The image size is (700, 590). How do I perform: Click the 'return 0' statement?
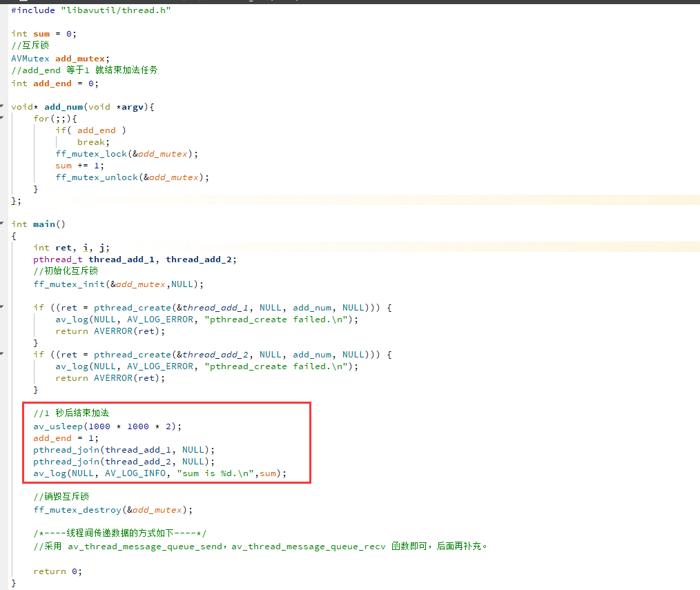coord(58,571)
